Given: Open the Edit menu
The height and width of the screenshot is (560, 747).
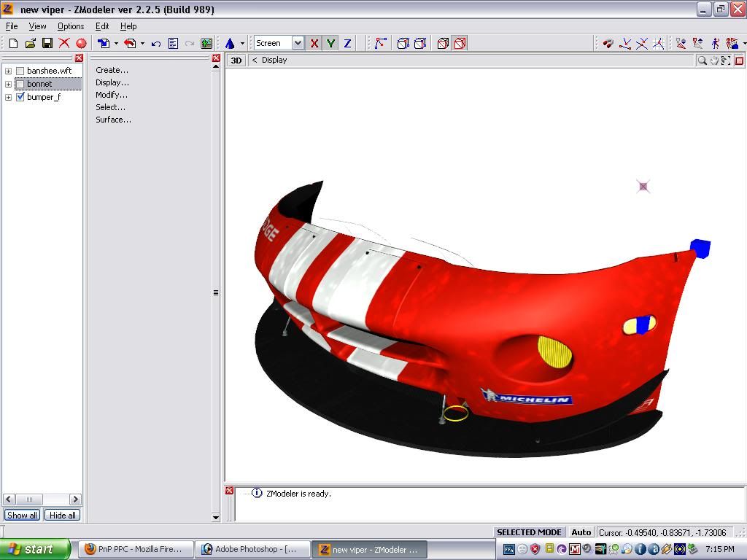Looking at the screenshot, I should [x=102, y=26].
